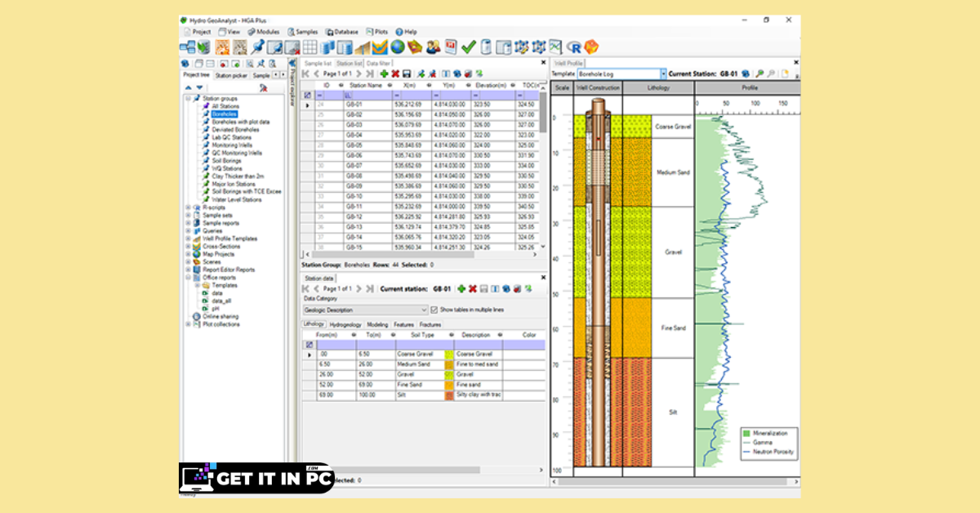The height and width of the screenshot is (513, 980).
Task: Click red X to delete station row
Action: (x=395, y=74)
